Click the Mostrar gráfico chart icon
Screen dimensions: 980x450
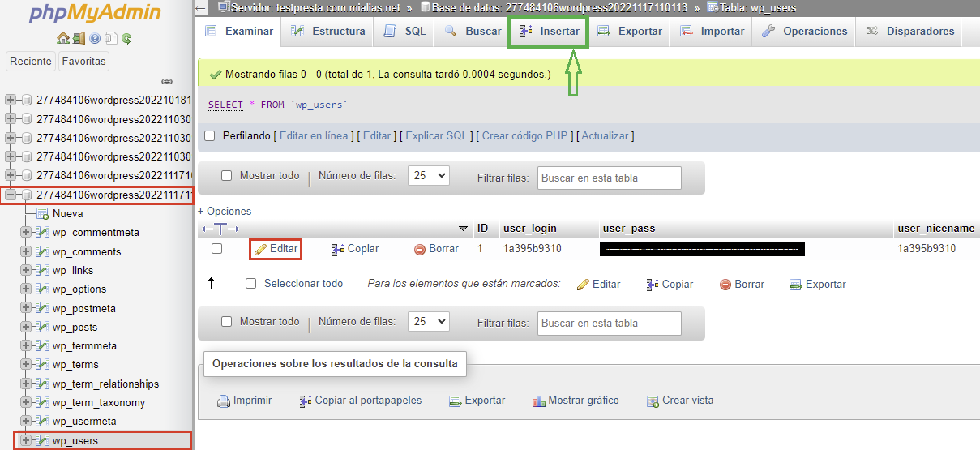[539, 401]
